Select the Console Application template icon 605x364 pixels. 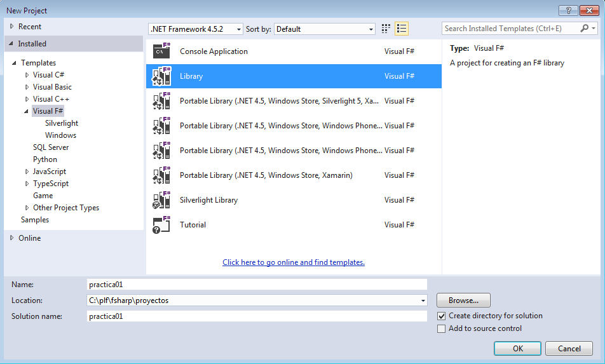tap(161, 51)
